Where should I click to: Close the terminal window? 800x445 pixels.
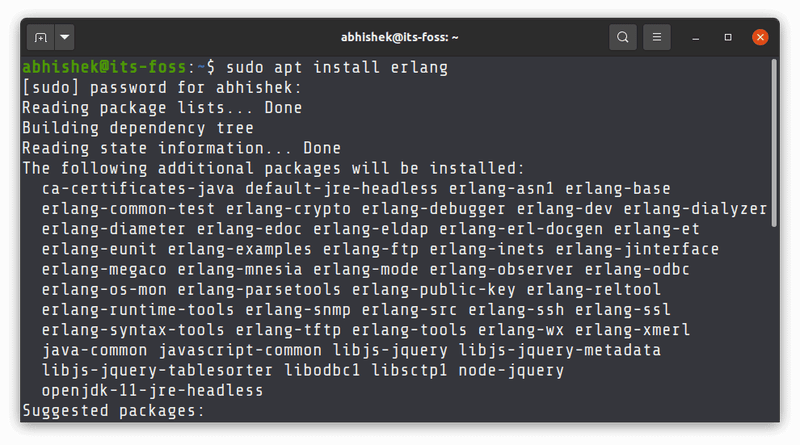point(760,38)
